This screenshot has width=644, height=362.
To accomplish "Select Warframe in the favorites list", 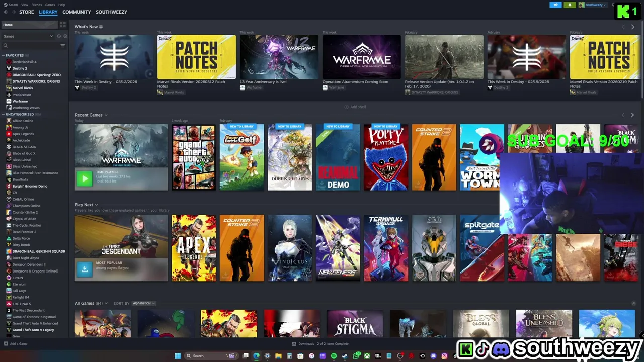I will click(x=20, y=101).
